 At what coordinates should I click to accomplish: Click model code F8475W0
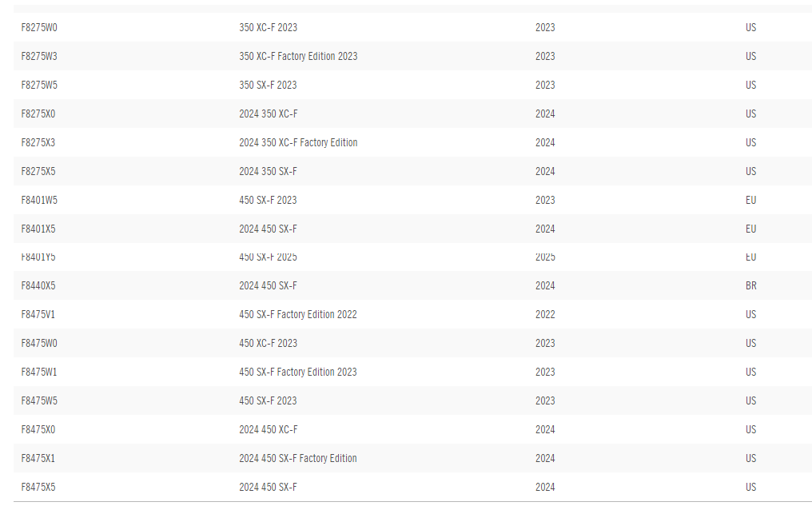pos(39,343)
